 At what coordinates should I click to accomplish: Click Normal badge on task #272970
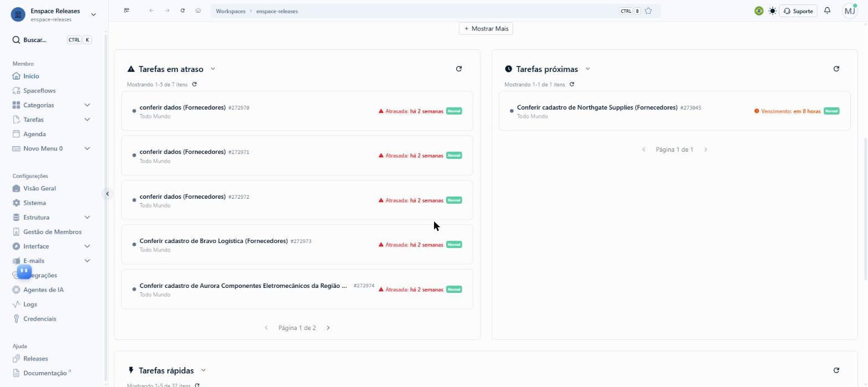(x=454, y=111)
